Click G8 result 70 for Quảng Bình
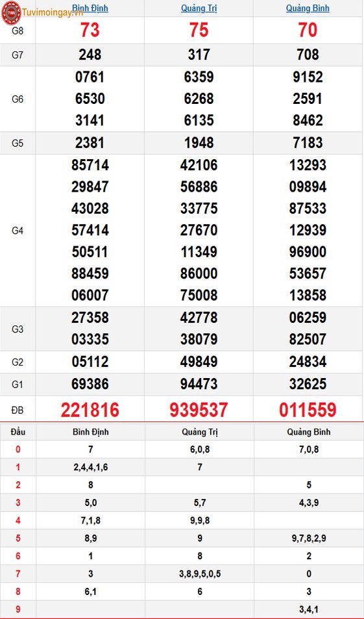 point(308,31)
